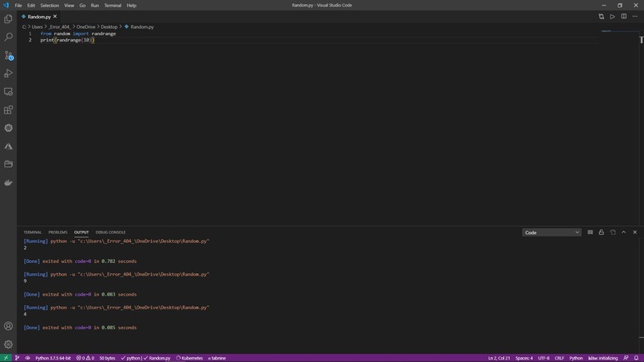Open the Remote Explorer view
This screenshot has width=644, height=362.
pyautogui.click(x=8, y=92)
